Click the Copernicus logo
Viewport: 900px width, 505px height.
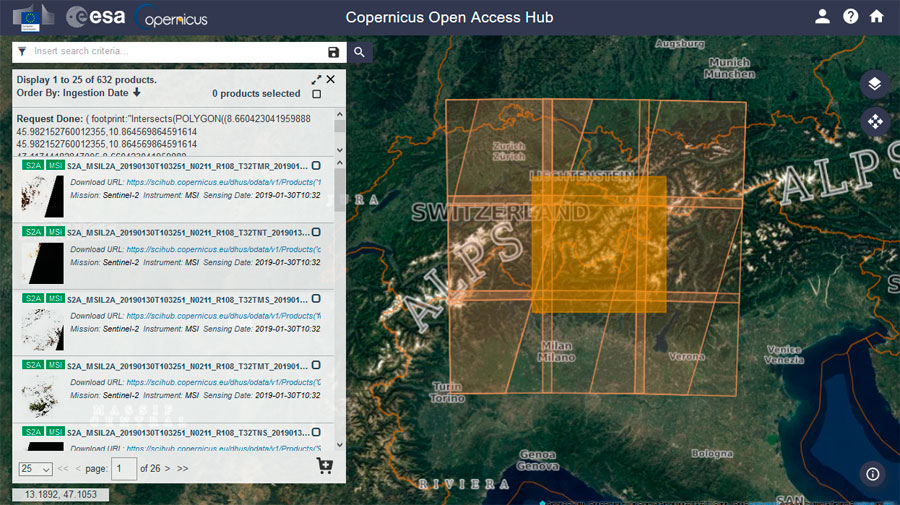tap(172, 17)
